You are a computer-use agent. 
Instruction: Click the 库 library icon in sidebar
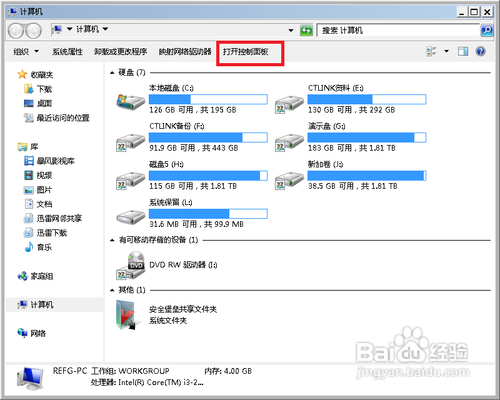coord(22,146)
